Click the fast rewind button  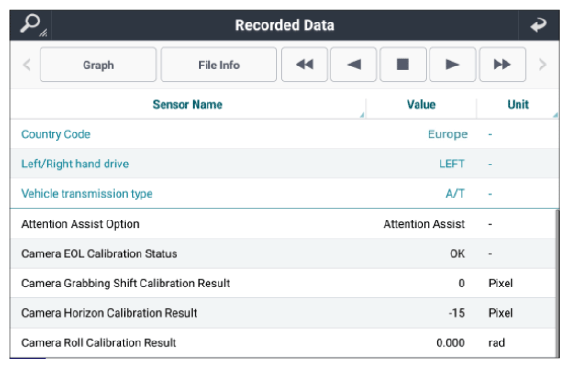pos(304,65)
